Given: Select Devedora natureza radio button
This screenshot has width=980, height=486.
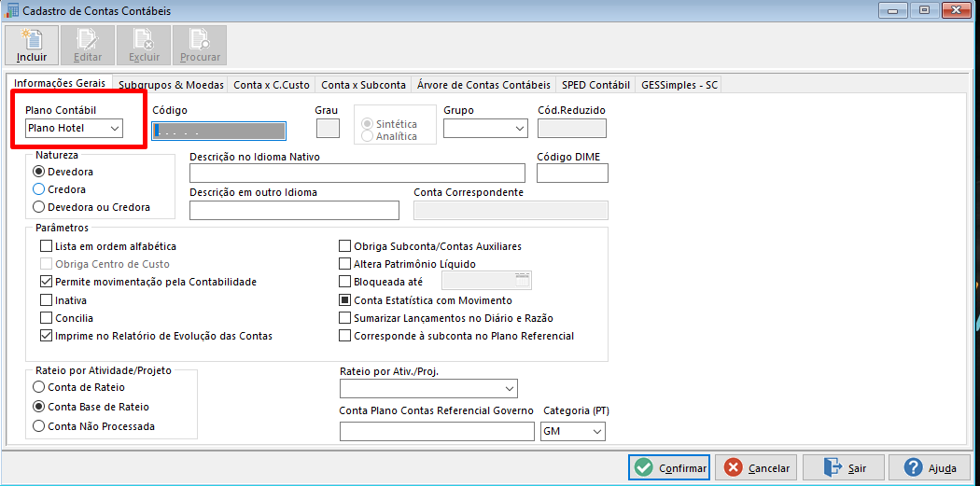Looking at the screenshot, I should pos(39,171).
